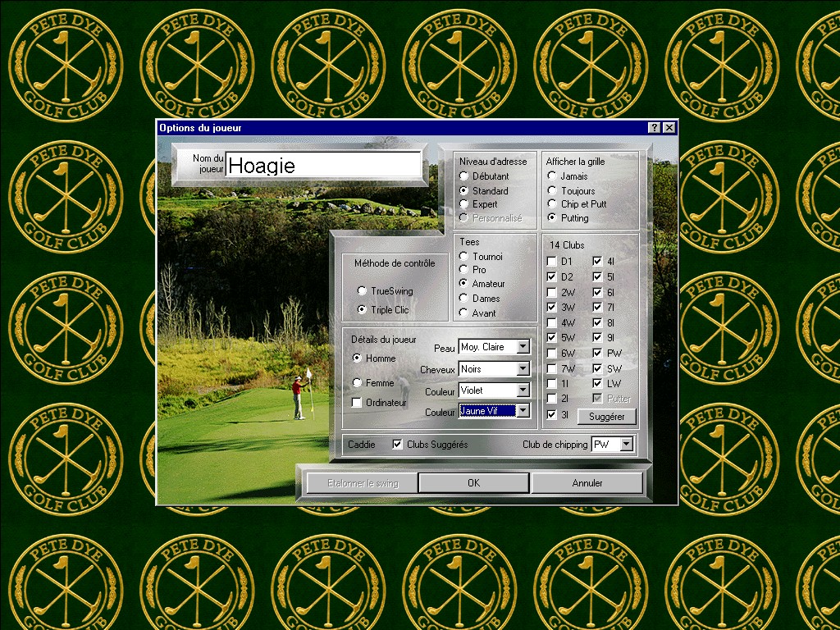
Task: Pick the Tournoi tees
Action: [x=464, y=256]
